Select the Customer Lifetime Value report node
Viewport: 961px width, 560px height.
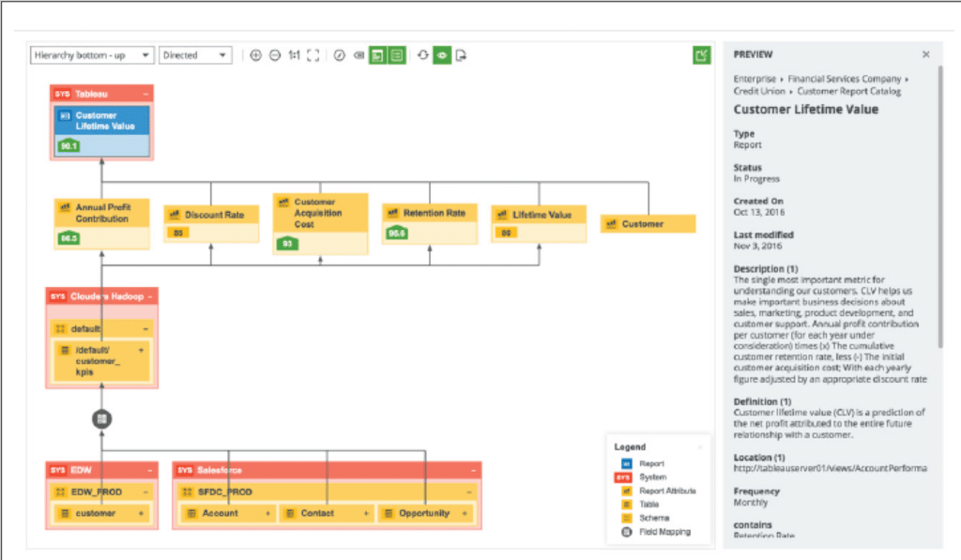(101, 131)
